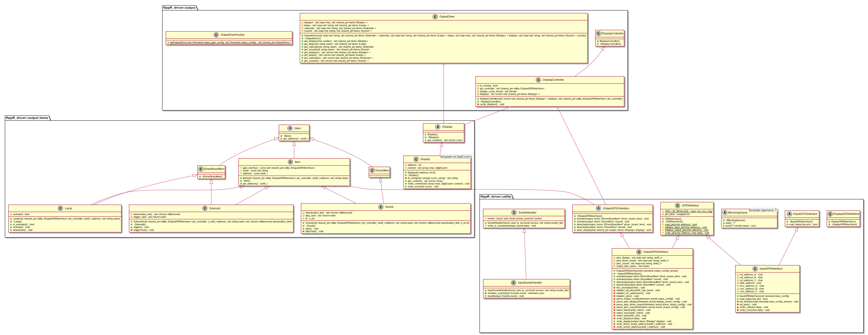Click the Display template<int DigitCount> box
The image size is (868, 335).
[x=456, y=157]
